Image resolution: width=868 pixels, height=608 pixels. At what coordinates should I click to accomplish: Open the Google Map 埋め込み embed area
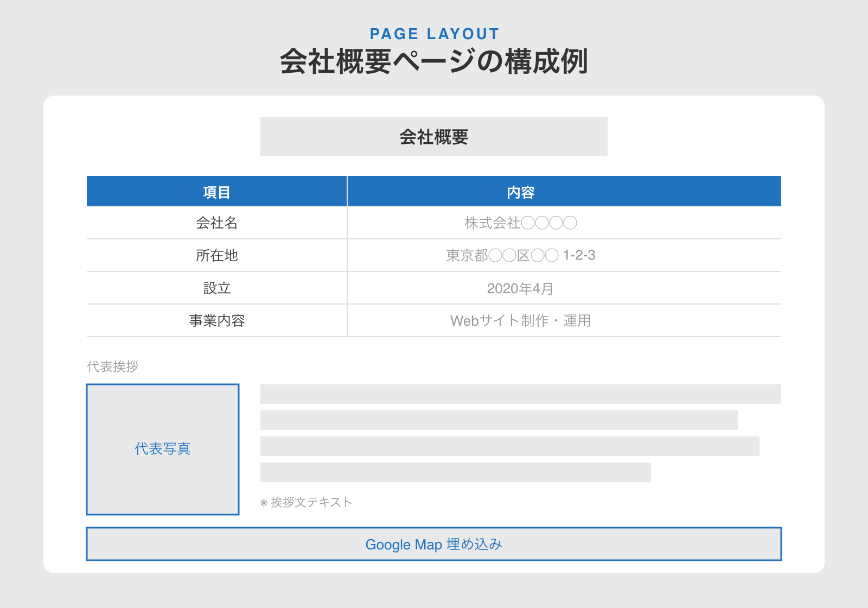[x=434, y=544]
